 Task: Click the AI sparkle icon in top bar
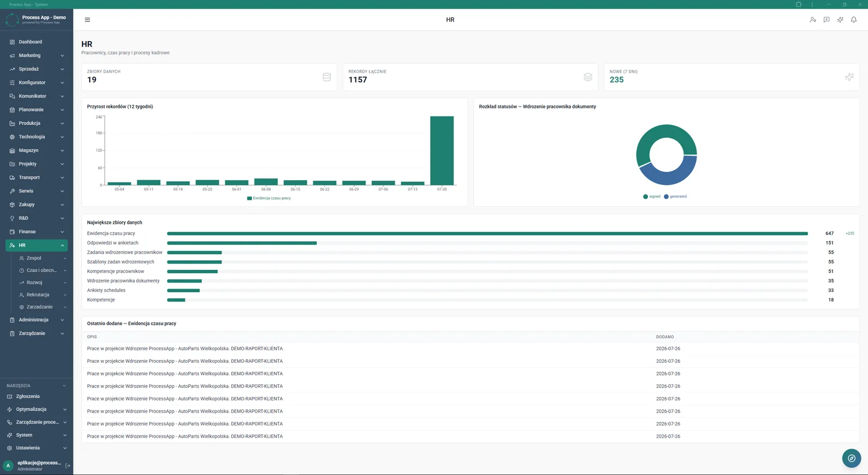(840, 20)
